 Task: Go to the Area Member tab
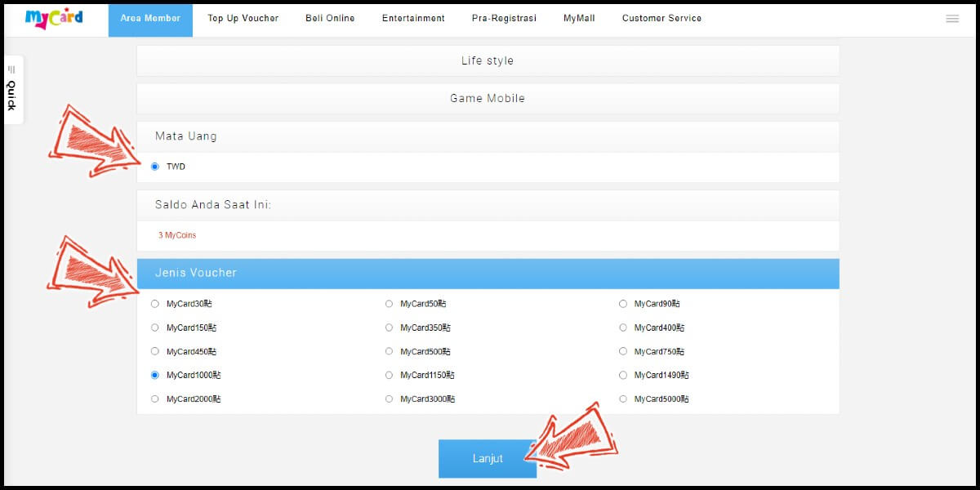[x=150, y=19]
